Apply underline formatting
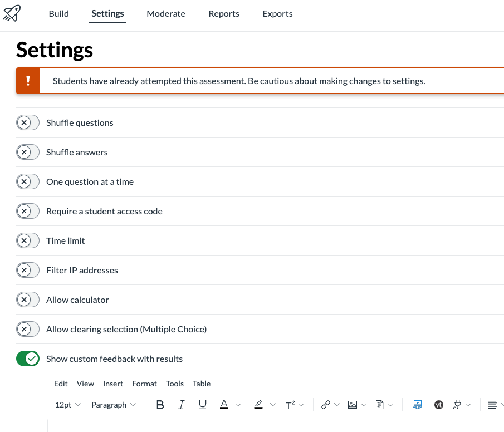The height and width of the screenshot is (432, 504). pos(203,405)
